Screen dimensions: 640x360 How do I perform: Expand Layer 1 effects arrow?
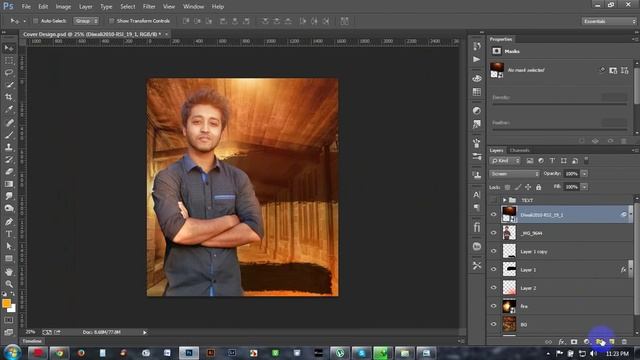point(631,269)
